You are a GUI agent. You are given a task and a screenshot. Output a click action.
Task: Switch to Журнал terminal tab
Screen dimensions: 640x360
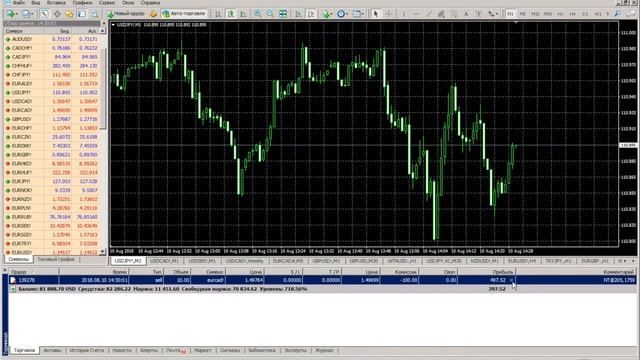[x=324, y=350]
